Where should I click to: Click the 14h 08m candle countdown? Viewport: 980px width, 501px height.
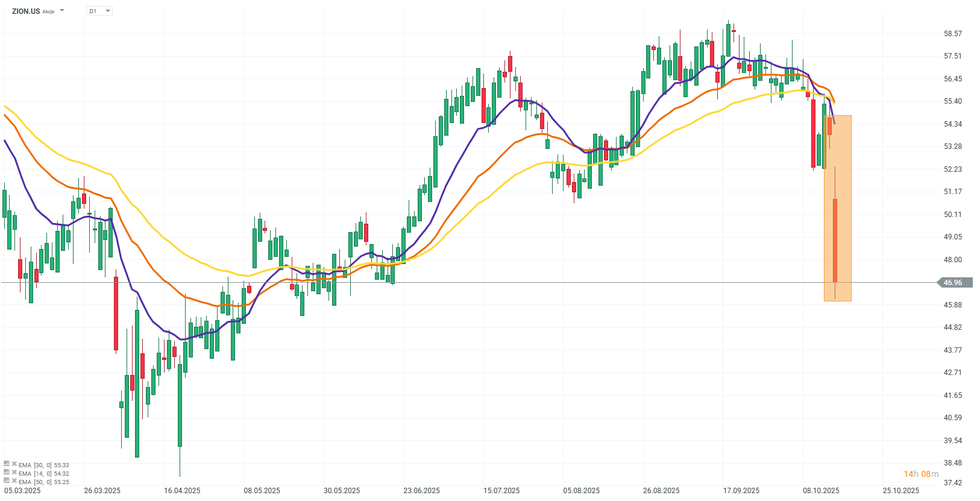(x=920, y=474)
